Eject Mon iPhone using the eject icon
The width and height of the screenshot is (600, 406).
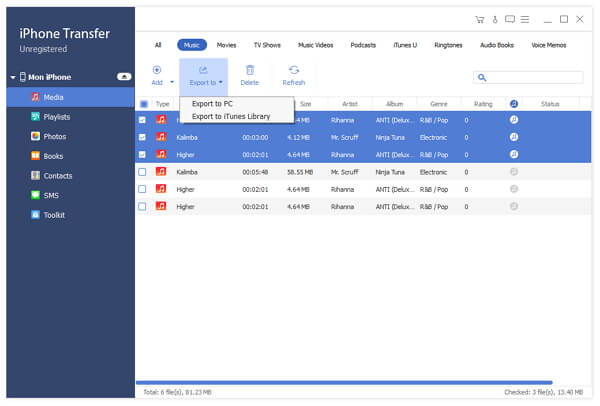(x=124, y=77)
